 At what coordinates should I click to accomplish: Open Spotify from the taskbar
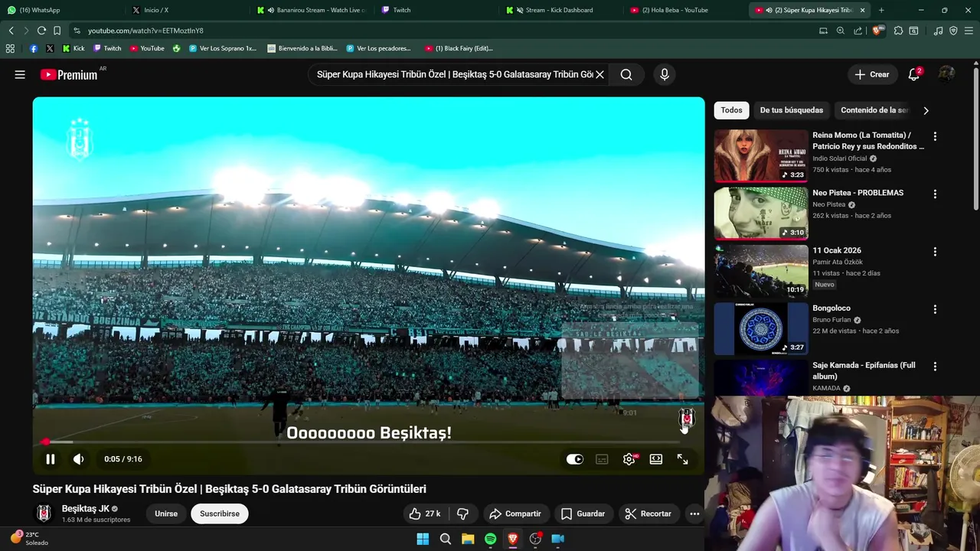tap(490, 539)
